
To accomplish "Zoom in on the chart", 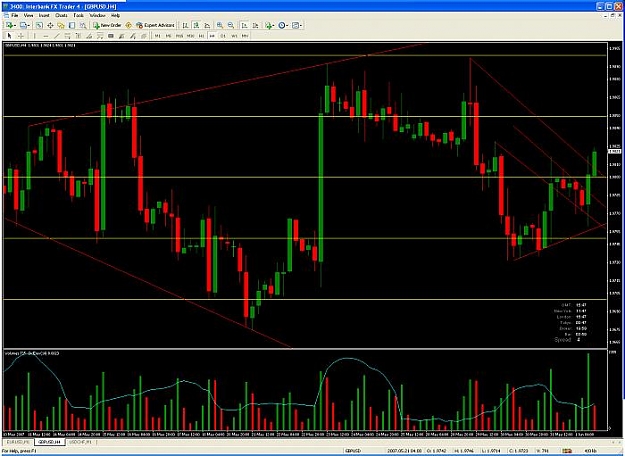I will click(x=220, y=25).
